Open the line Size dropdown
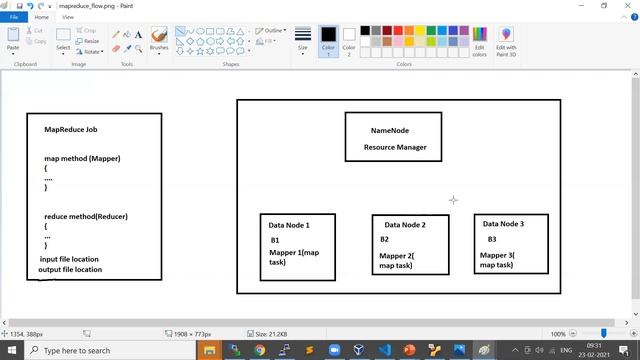 [303, 41]
